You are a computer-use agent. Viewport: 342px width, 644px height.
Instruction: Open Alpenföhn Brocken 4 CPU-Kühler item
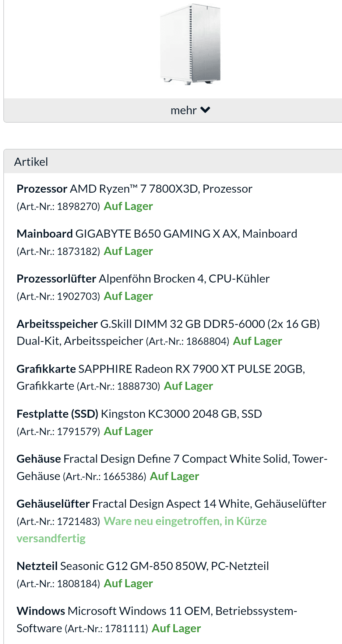pos(184,279)
